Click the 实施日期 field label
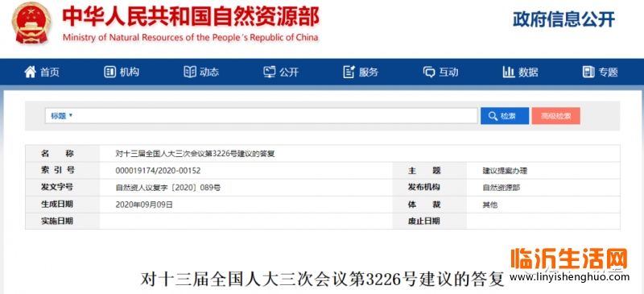Viewport: 644px width, 294px height. coord(57,222)
